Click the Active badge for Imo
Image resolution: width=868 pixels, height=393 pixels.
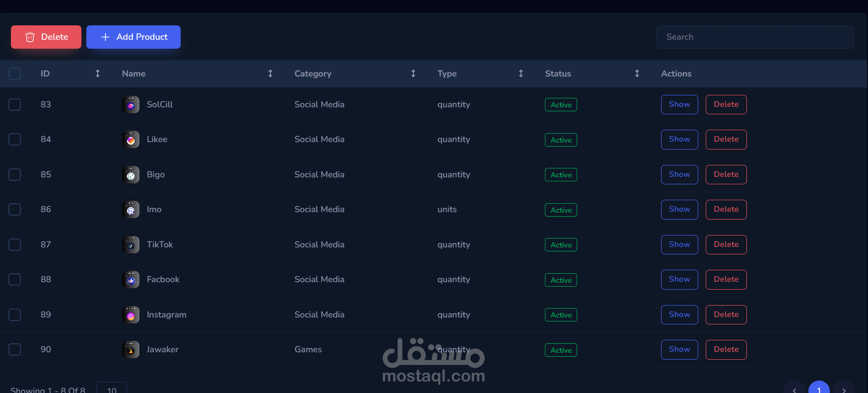(x=561, y=210)
